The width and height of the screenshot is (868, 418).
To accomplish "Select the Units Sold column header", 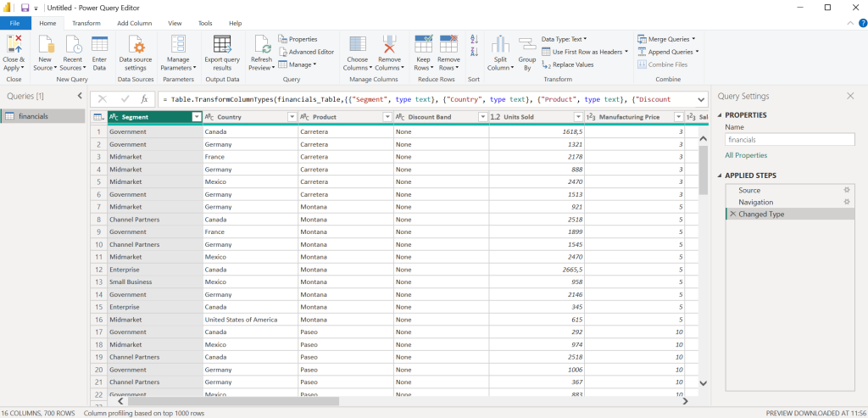I will point(537,117).
